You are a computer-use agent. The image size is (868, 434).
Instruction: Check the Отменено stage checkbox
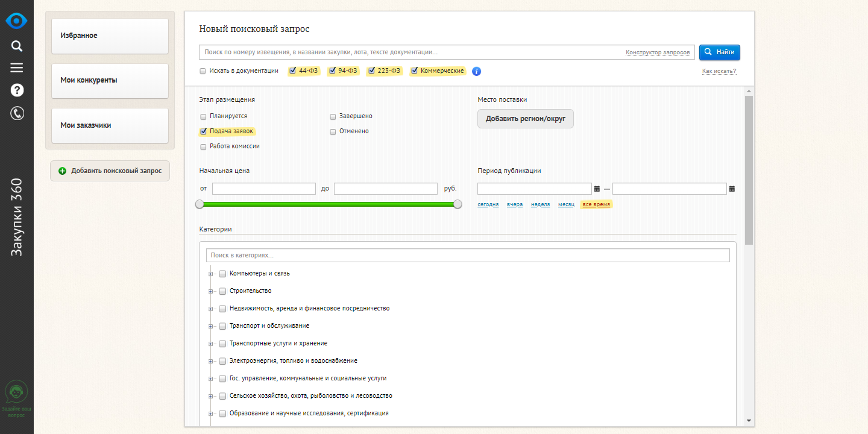[x=333, y=131]
